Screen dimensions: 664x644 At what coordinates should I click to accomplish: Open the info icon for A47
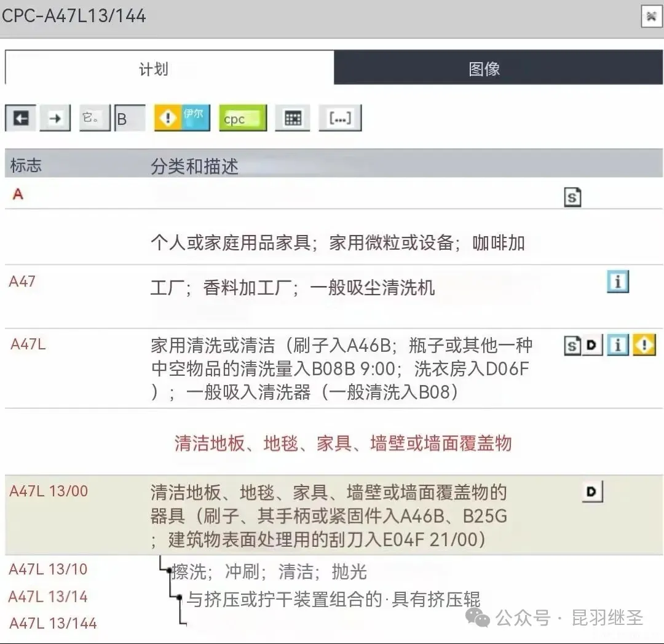click(x=617, y=282)
